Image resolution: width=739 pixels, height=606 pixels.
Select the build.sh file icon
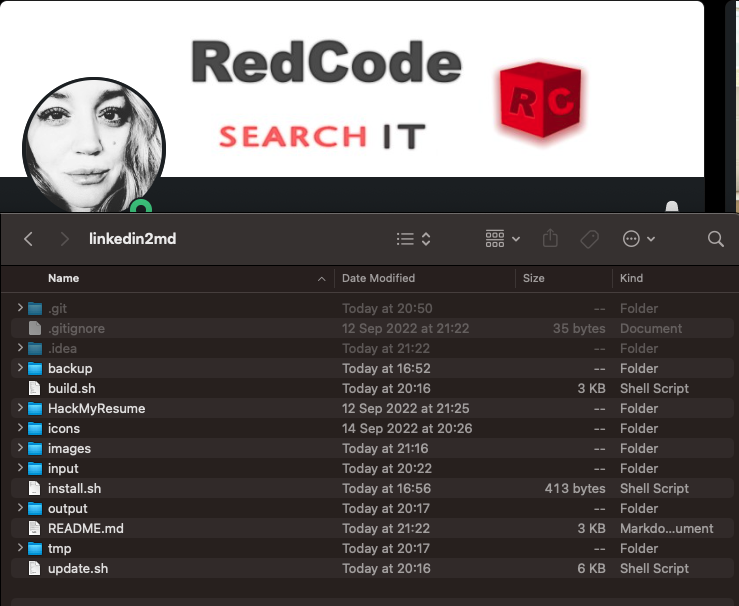(35, 388)
